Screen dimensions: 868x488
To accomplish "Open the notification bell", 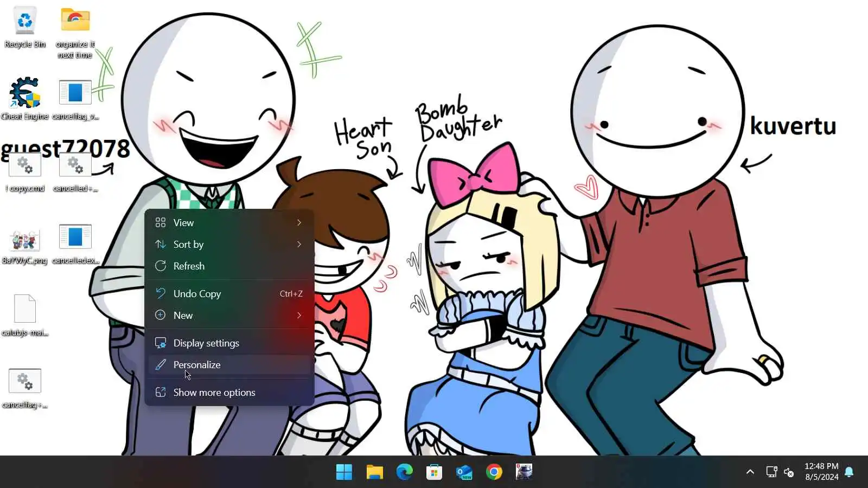I will [850, 472].
